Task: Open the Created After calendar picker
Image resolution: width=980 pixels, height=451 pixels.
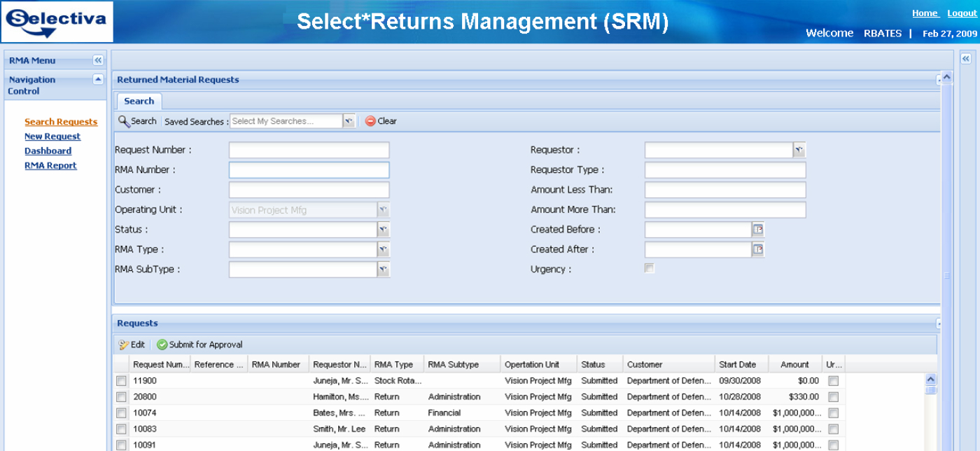Action: pos(758,249)
